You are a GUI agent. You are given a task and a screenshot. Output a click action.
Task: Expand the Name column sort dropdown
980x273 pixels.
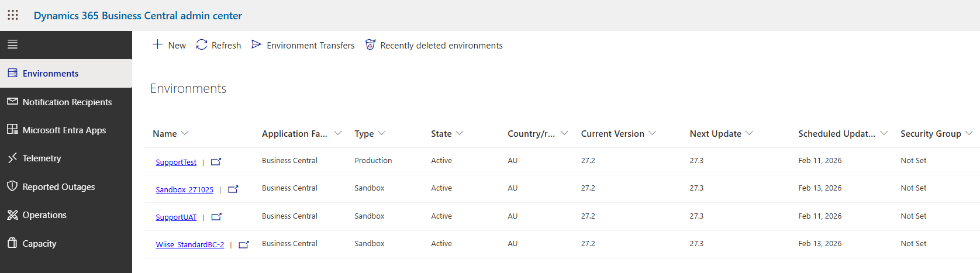click(185, 133)
